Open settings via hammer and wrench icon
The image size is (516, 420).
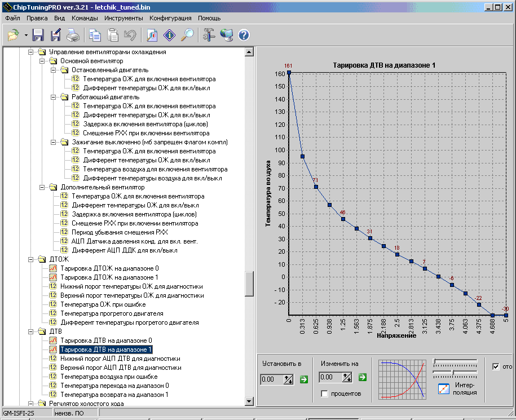click(x=209, y=36)
